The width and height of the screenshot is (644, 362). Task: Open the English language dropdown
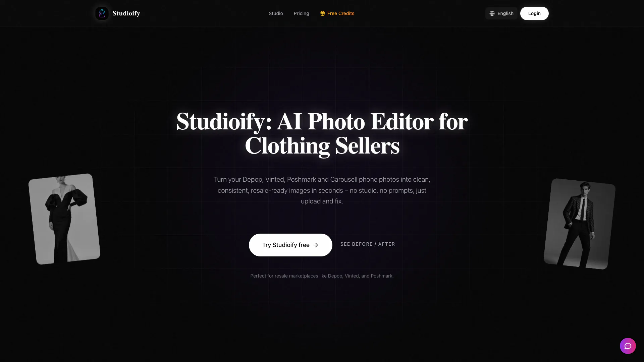501,13
